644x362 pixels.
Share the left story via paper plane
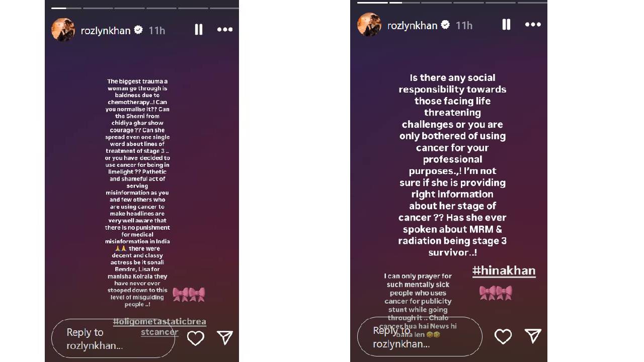[x=225, y=338]
